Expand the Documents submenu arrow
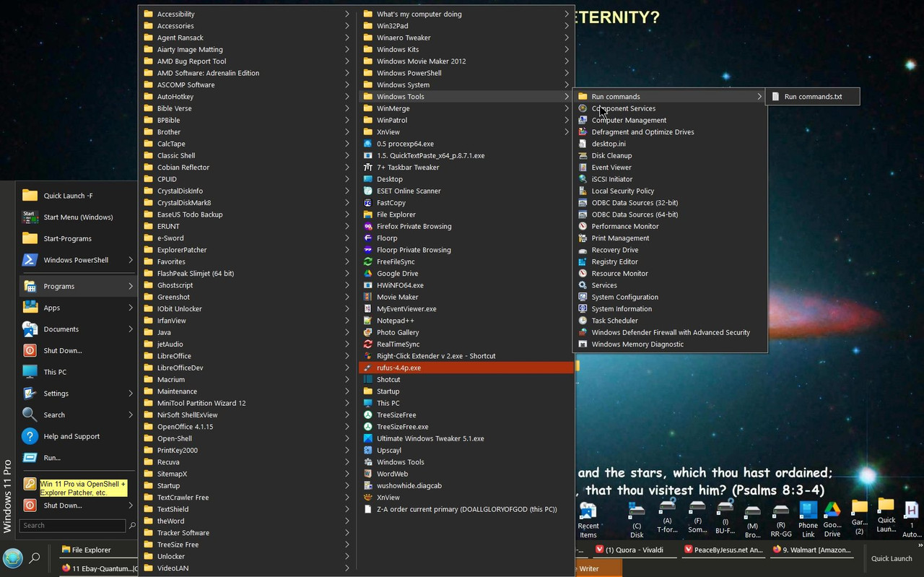Viewport: 924px width, 577px height. [131, 329]
